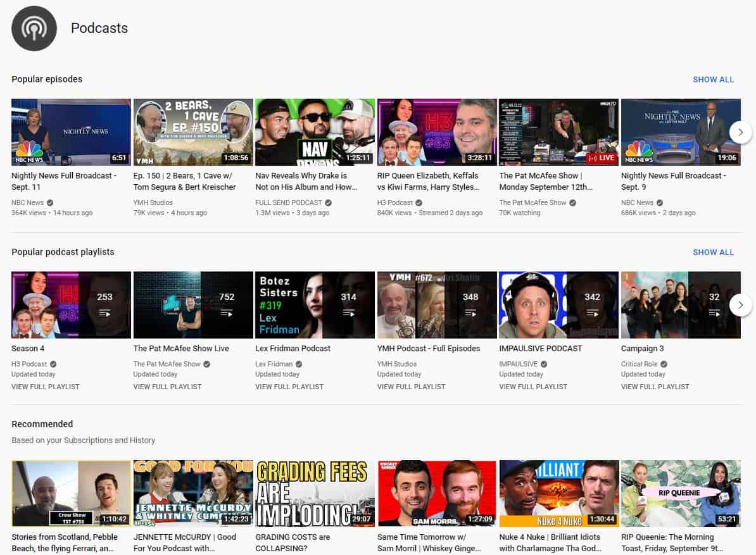Advance the Popular episodes carousel with its arrow

pyautogui.click(x=741, y=132)
